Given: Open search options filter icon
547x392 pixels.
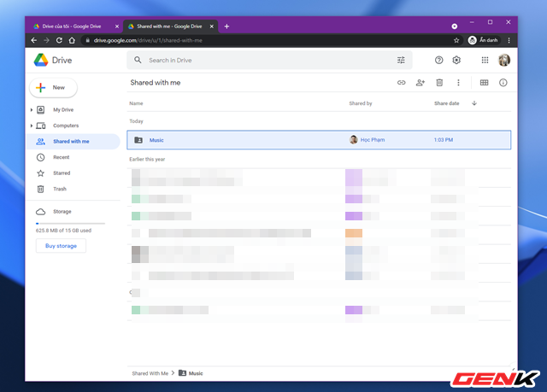Looking at the screenshot, I should [x=401, y=61].
